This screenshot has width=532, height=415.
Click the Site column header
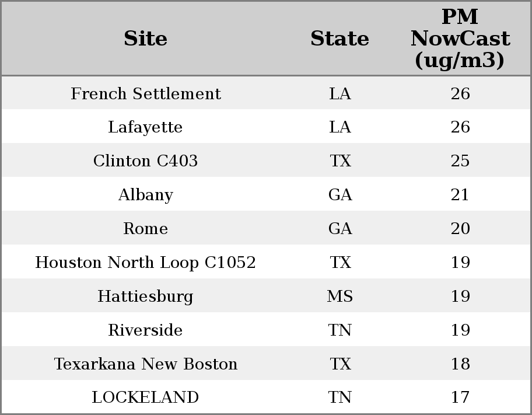coord(146,39)
